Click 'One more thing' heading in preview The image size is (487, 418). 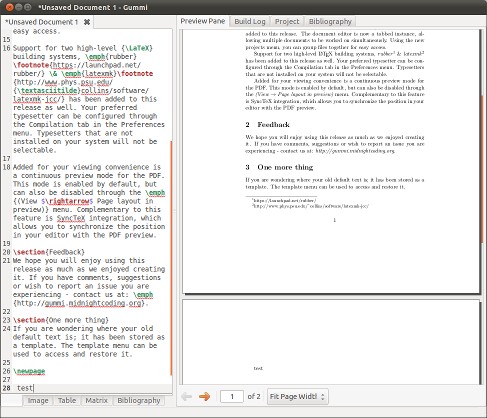click(285, 167)
